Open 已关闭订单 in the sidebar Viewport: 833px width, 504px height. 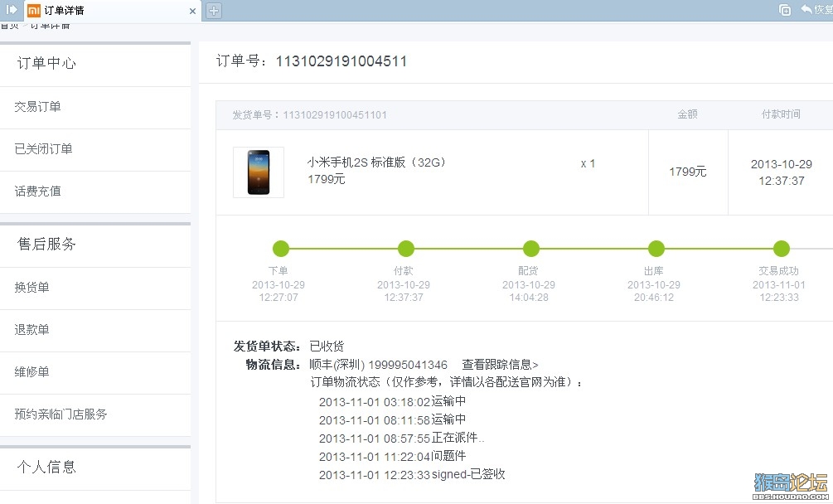[x=44, y=148]
